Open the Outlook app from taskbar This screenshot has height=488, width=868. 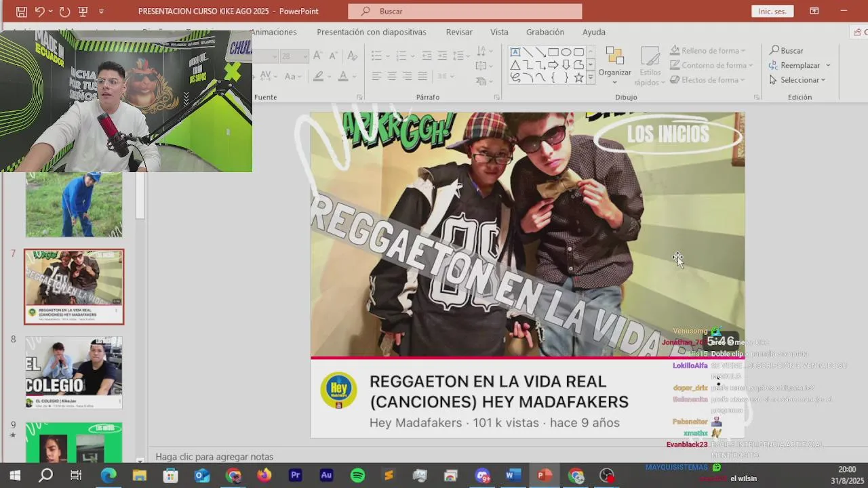click(202, 475)
